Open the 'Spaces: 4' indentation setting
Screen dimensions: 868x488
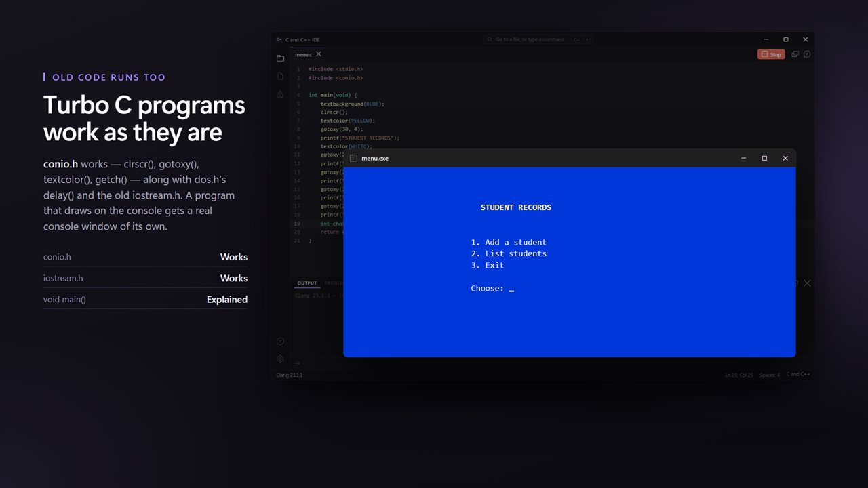pyautogui.click(x=770, y=375)
